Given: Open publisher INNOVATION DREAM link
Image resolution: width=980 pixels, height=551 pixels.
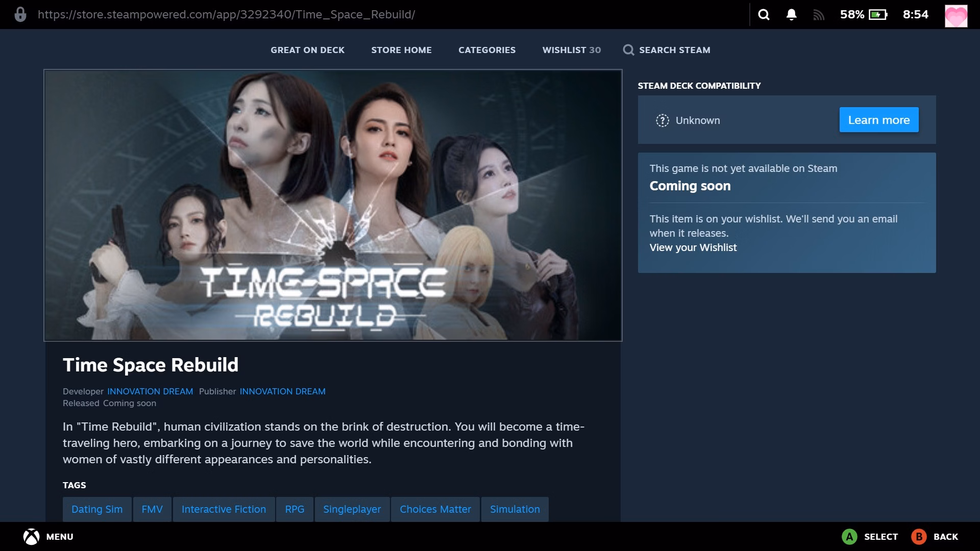Looking at the screenshot, I should tap(282, 391).
